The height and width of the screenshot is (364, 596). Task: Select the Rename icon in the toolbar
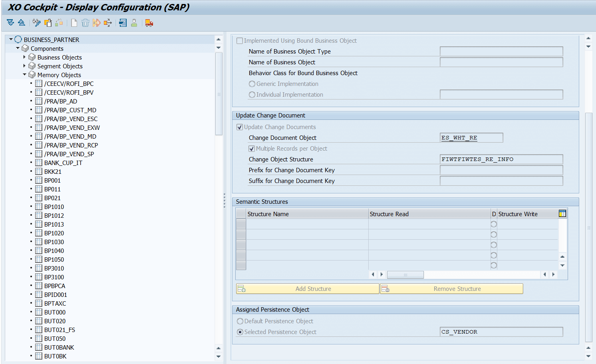96,23
